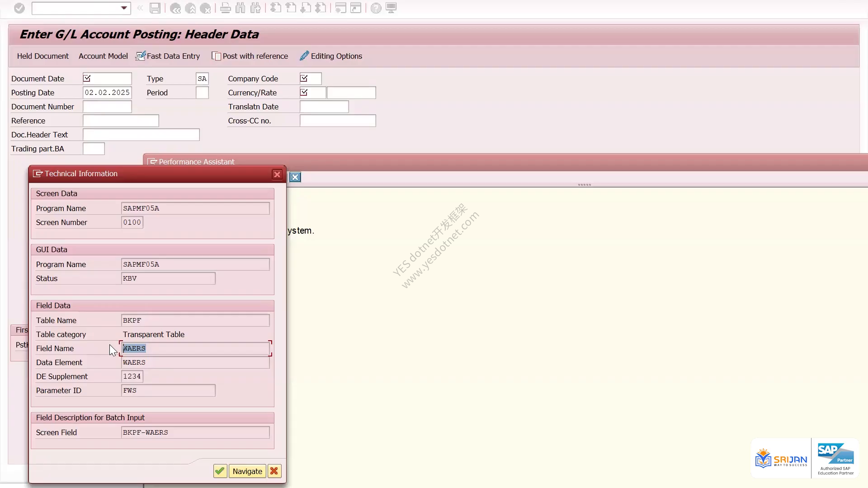Cancel with the red X button beside Navigate
The height and width of the screenshot is (488, 868).
pyautogui.click(x=274, y=471)
